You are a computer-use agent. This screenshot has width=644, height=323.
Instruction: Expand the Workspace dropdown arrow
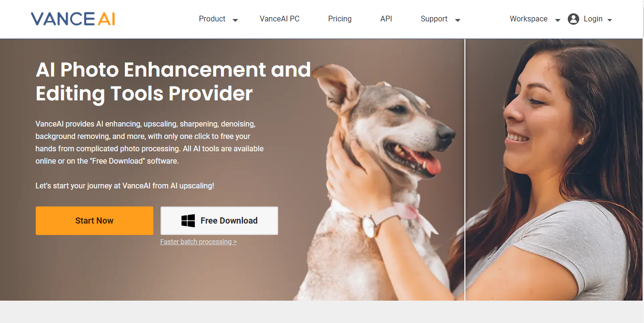click(x=558, y=20)
